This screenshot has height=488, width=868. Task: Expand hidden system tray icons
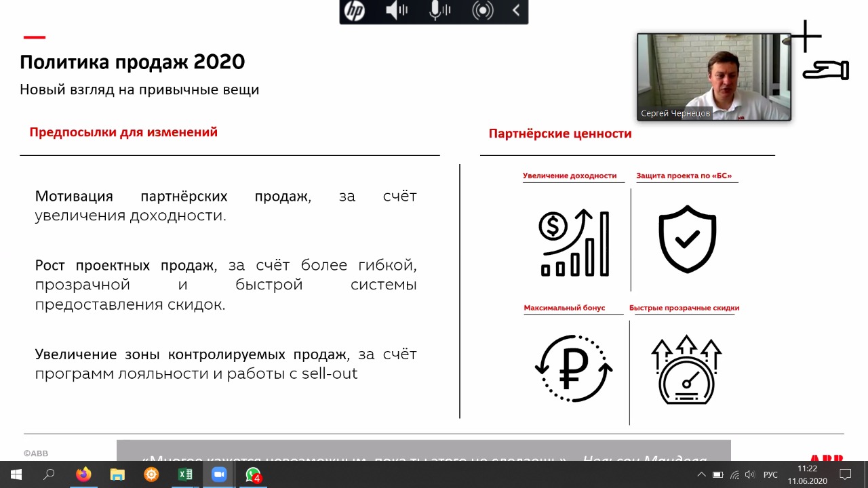pos(701,474)
